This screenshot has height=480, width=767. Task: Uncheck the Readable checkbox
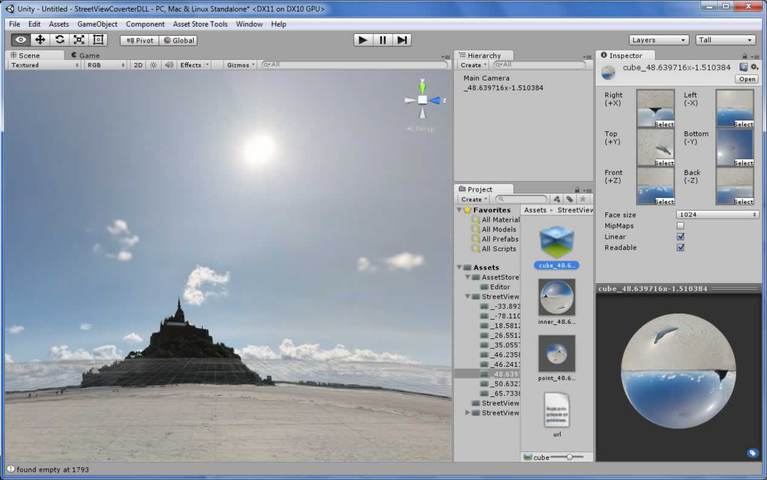point(680,248)
